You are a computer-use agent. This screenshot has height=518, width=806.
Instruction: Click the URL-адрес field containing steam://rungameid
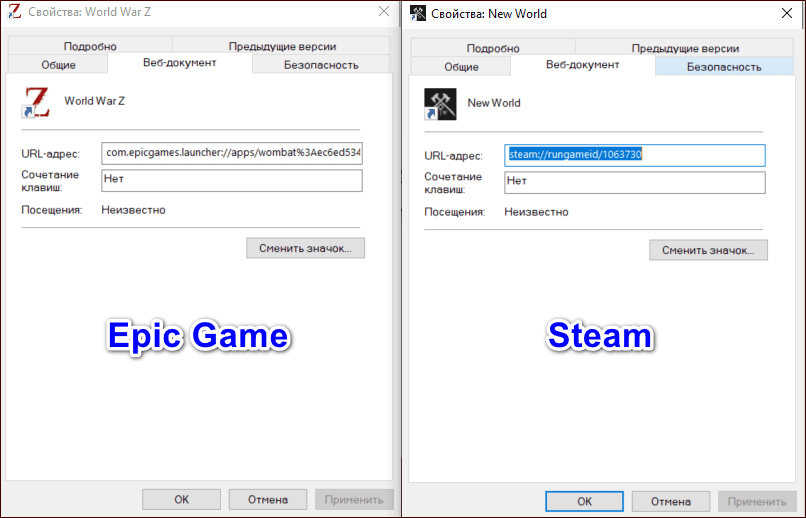[634, 155]
